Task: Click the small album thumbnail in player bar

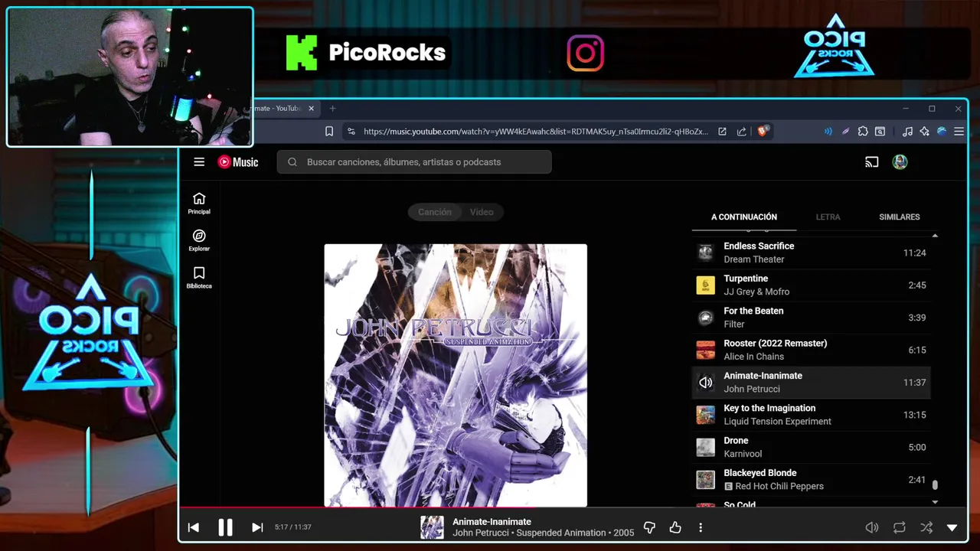Action: [x=432, y=527]
